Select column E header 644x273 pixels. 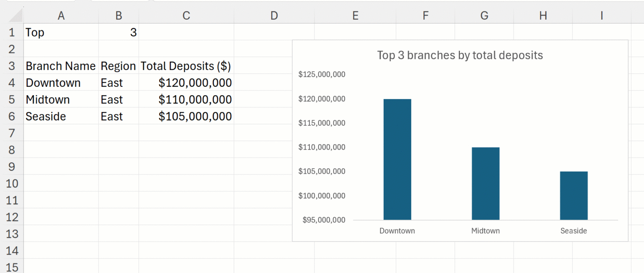(355, 16)
